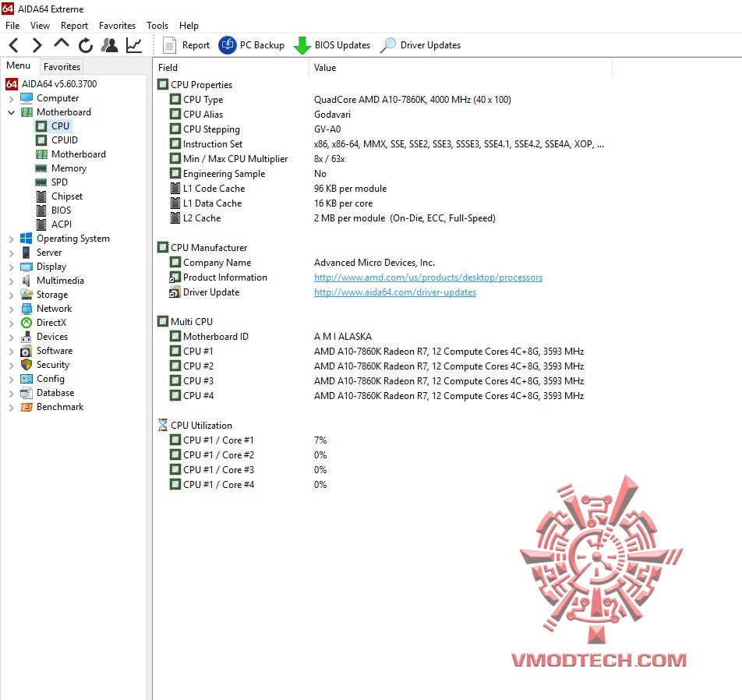Viewport: 742px width, 700px height.
Task: Click the Computer monitor icon in tree
Action: pos(26,98)
